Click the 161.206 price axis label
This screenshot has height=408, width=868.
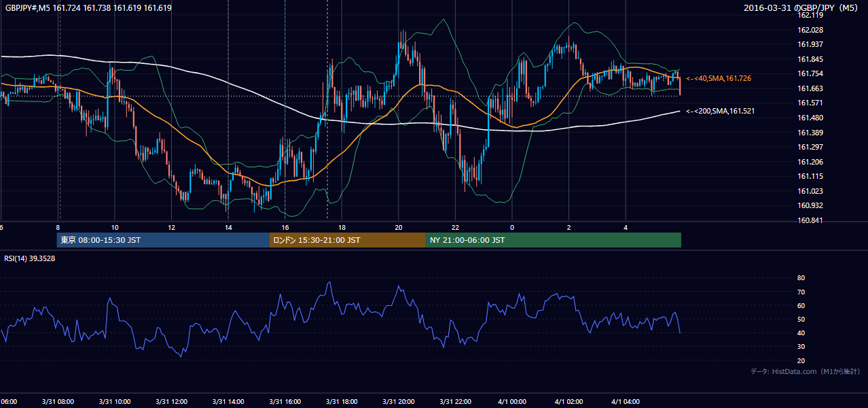(810, 162)
